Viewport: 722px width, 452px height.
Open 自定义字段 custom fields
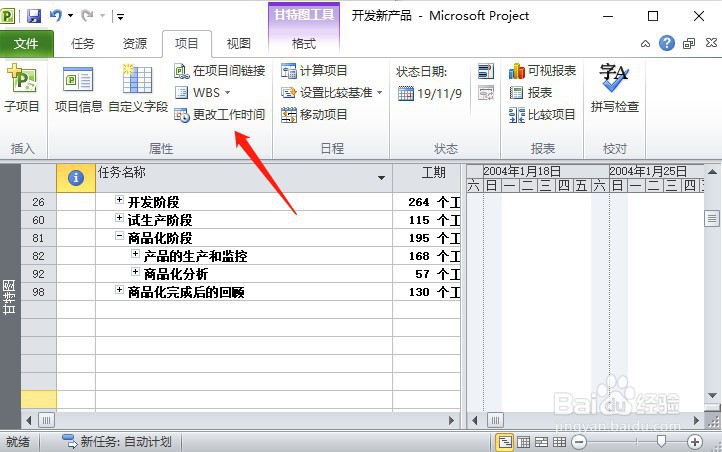tap(138, 89)
